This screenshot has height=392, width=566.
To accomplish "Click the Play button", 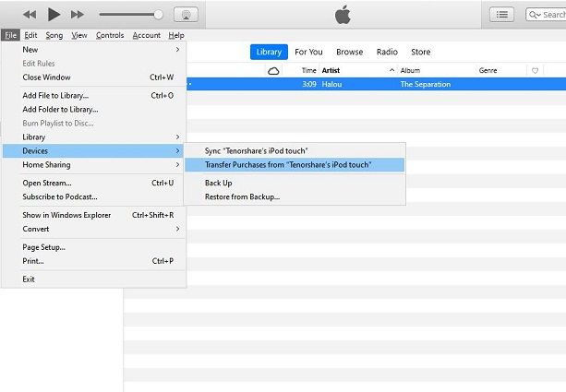I will pyautogui.click(x=54, y=14).
